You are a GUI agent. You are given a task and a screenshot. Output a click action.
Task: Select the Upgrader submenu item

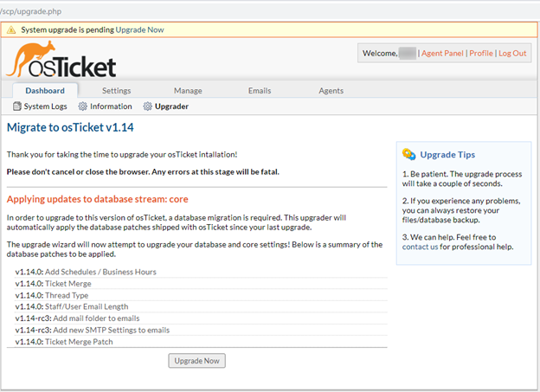coord(171,106)
